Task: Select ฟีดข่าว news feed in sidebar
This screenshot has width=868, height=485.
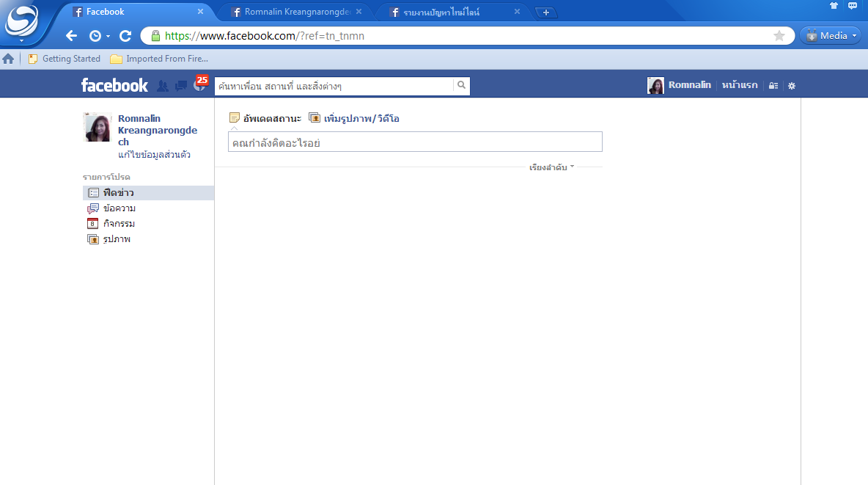Action: [x=148, y=193]
